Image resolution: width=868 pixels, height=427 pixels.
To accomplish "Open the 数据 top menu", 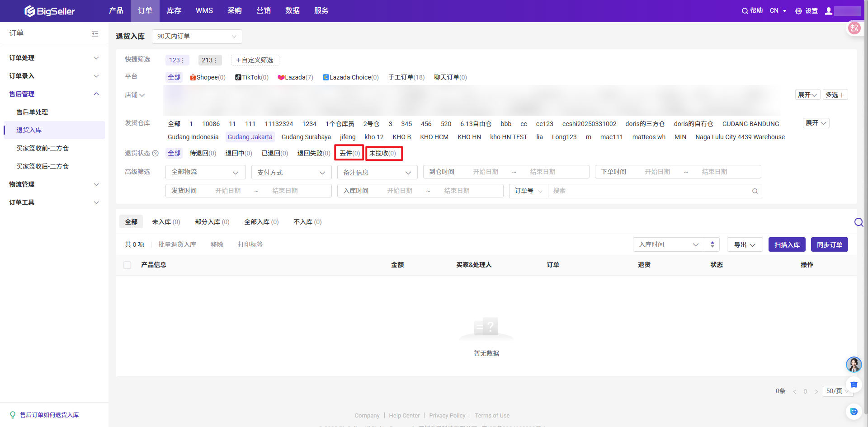I will (292, 11).
